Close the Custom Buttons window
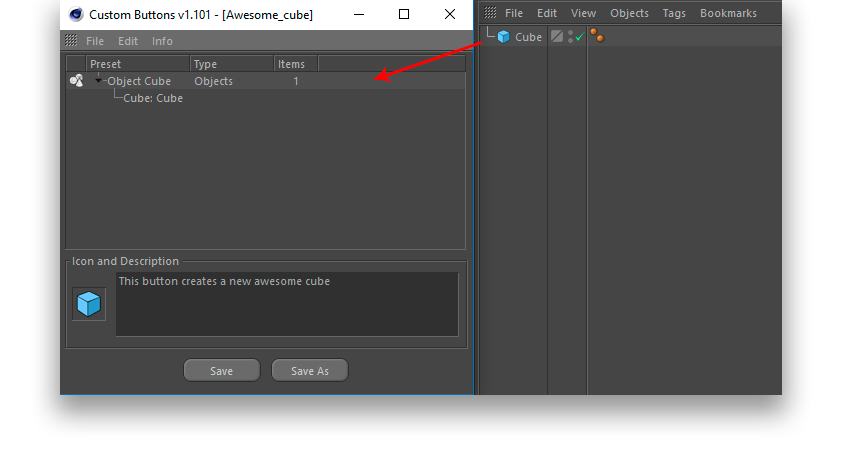Image resolution: width=842 pixels, height=455 pixels. click(450, 15)
